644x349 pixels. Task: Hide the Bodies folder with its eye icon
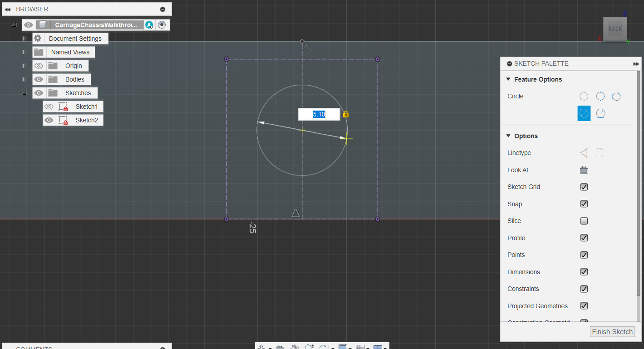click(x=39, y=79)
